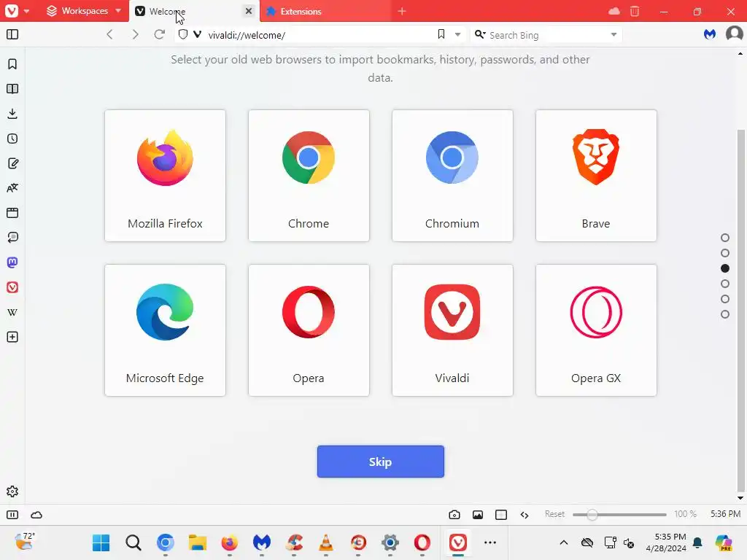Viewport: 747px width, 560px height.
Task: Bookmark this page icon
Action: click(441, 34)
